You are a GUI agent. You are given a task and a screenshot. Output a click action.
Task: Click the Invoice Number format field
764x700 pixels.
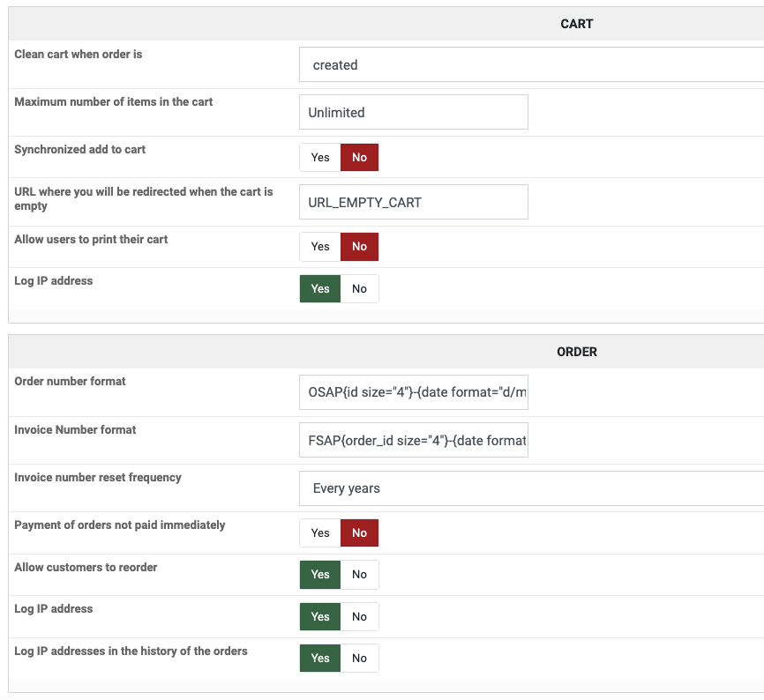point(413,440)
